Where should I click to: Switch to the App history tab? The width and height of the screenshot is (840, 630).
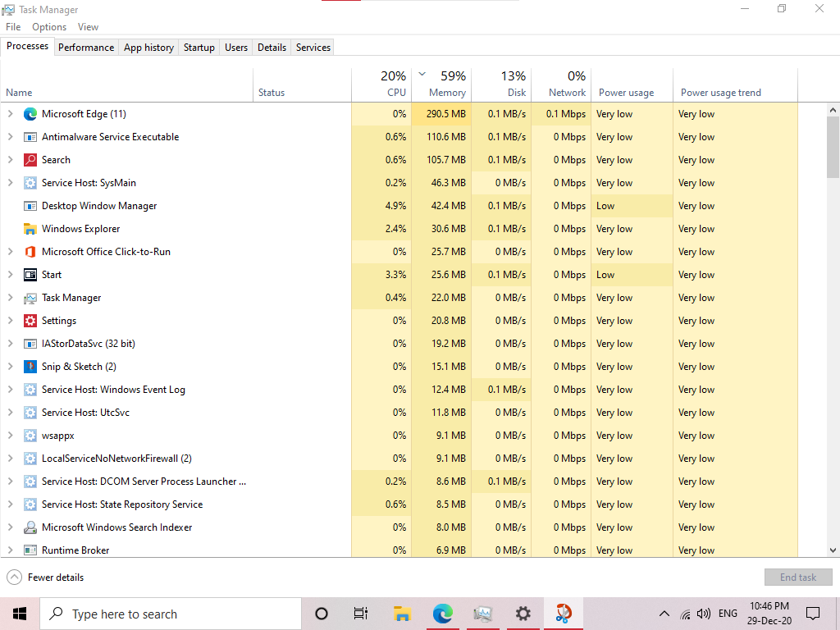[149, 47]
